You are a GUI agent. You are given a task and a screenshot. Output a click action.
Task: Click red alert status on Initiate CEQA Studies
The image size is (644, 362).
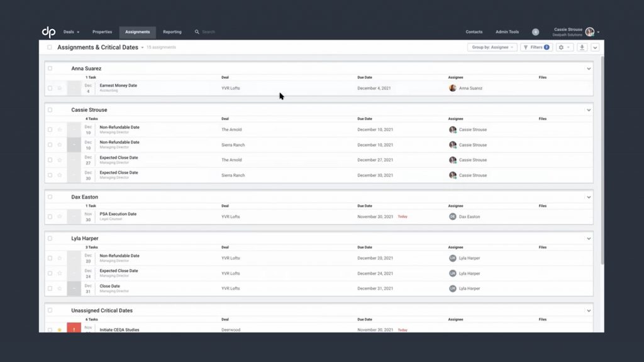74,328
